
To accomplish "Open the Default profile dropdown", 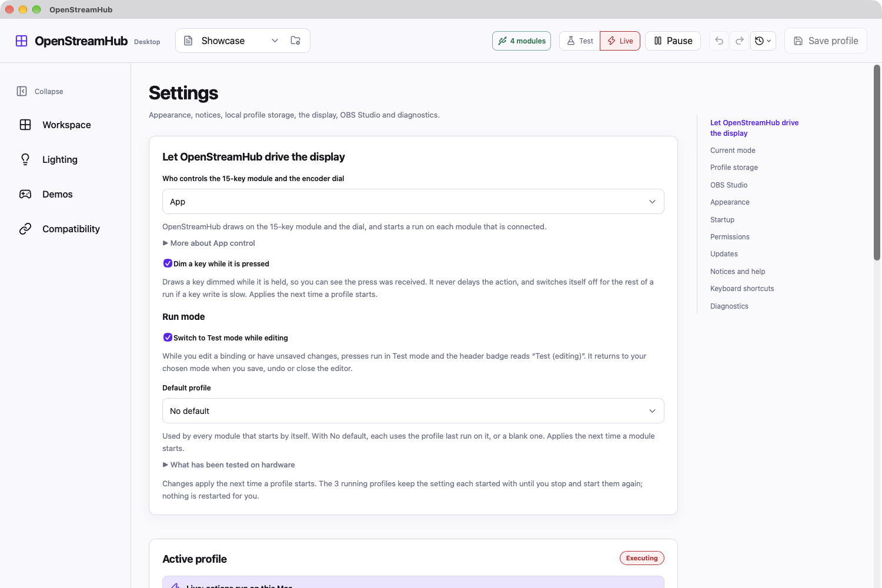I will point(413,411).
